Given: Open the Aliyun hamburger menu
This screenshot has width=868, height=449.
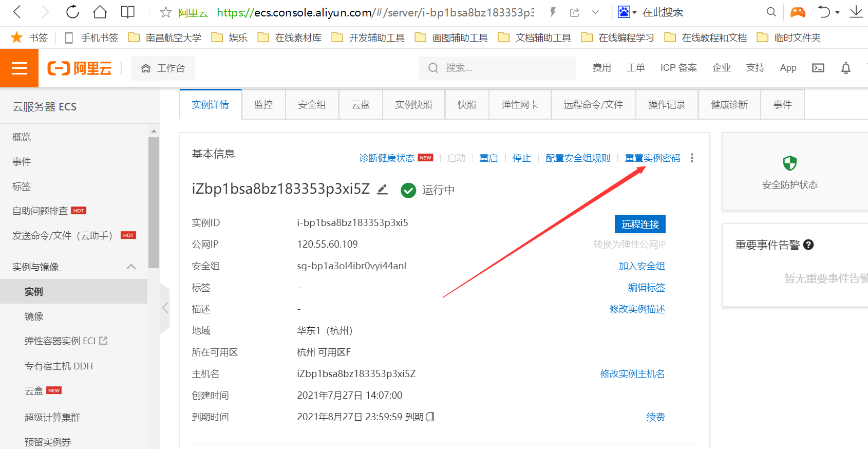Looking at the screenshot, I should [x=19, y=68].
